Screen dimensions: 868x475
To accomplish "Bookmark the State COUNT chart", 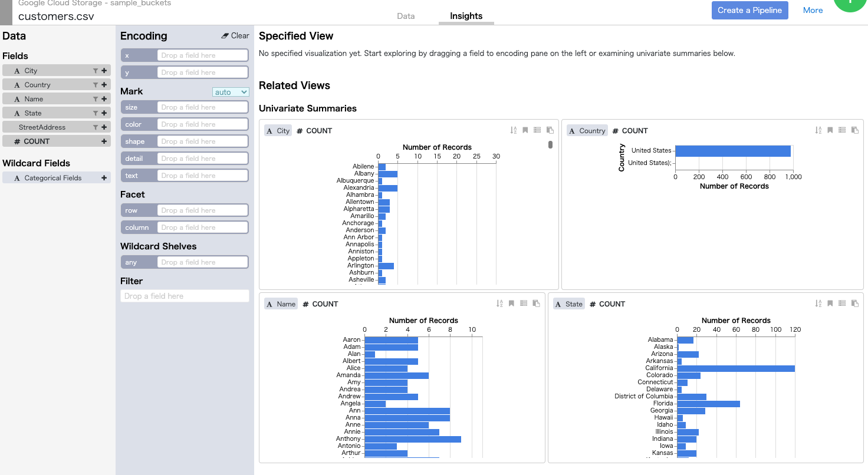I will (x=830, y=304).
